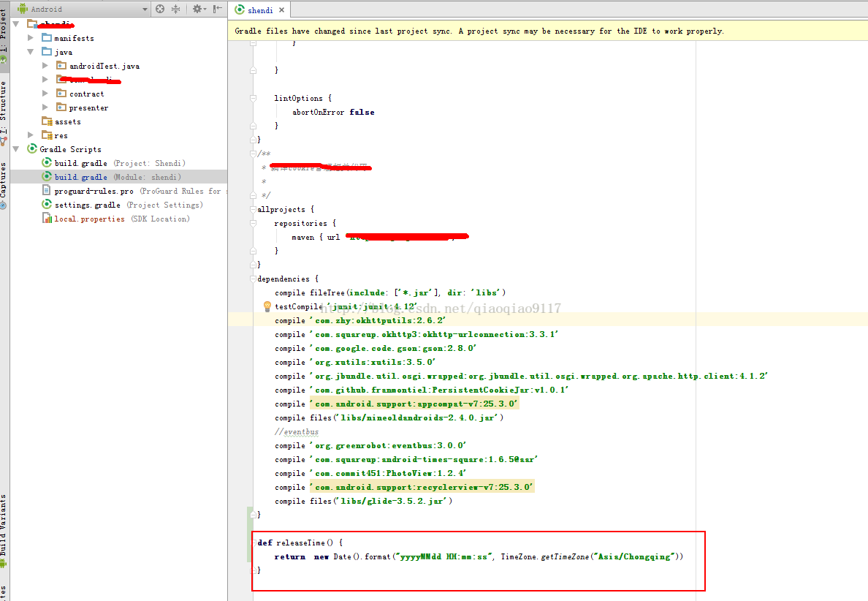868x601 pixels.
Task: Fold the block comment above allprojects
Action: pyautogui.click(x=253, y=154)
